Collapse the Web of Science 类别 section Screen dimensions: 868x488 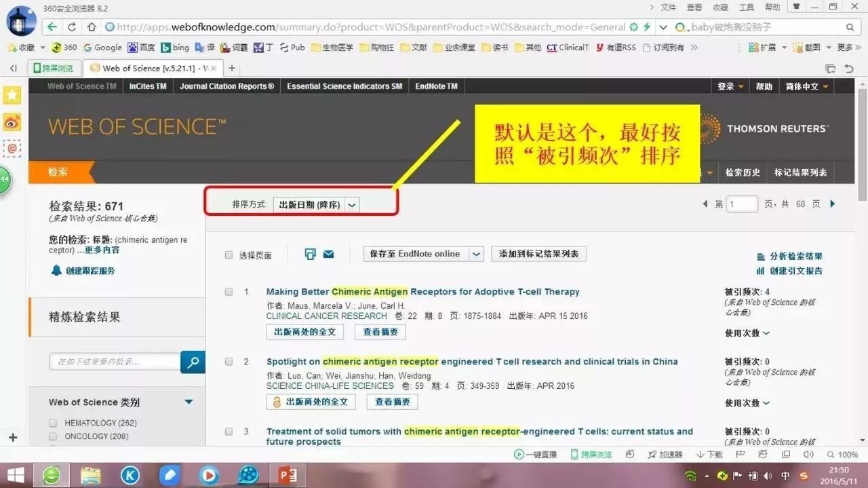[x=189, y=402]
